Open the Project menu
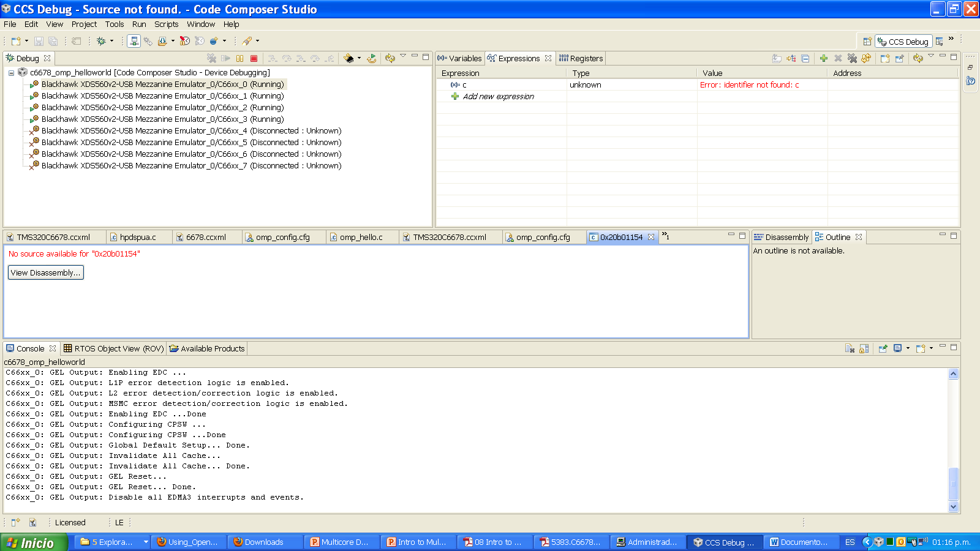 click(x=84, y=24)
